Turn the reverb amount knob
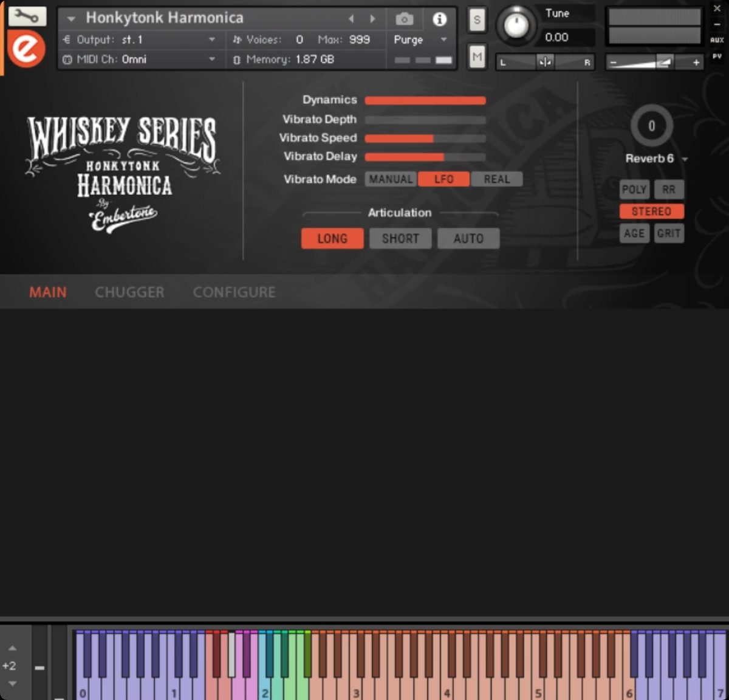Image resolution: width=729 pixels, height=700 pixels. point(651,126)
